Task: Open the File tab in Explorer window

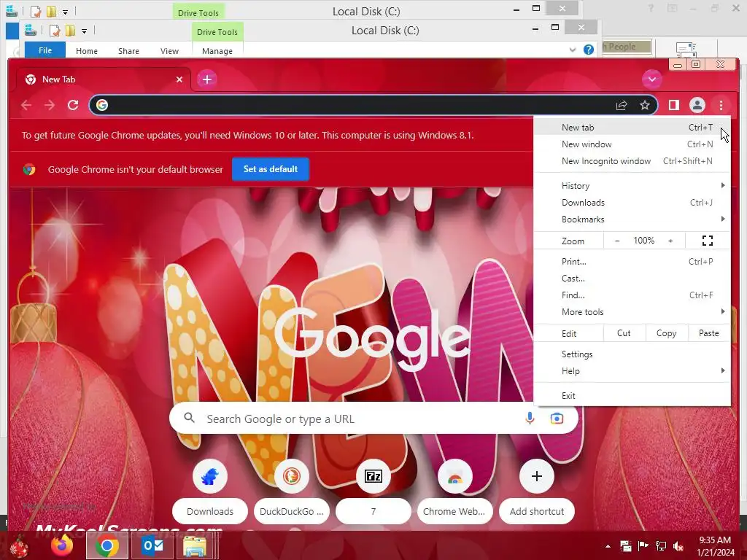Action: click(x=45, y=50)
